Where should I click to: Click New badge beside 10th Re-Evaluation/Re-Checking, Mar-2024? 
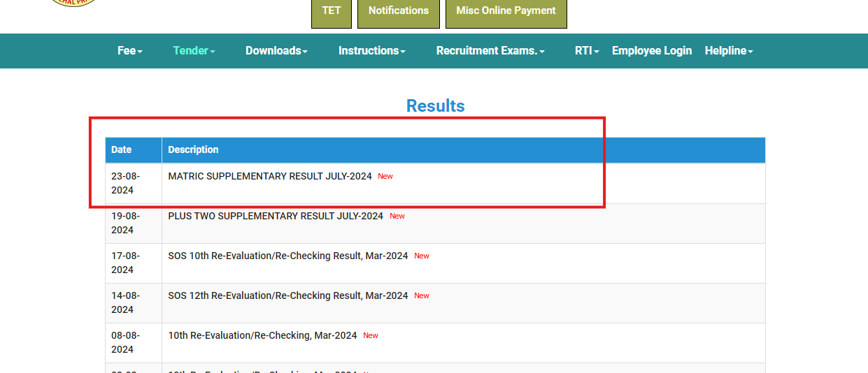coord(371,335)
